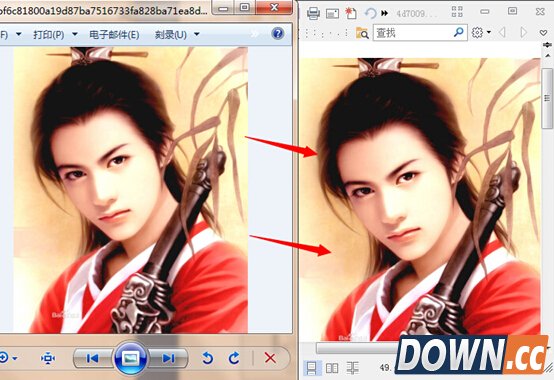The height and width of the screenshot is (380, 554).
Task: Toggle full screen four-corner icon in PDF reader
Action: (457, 12)
